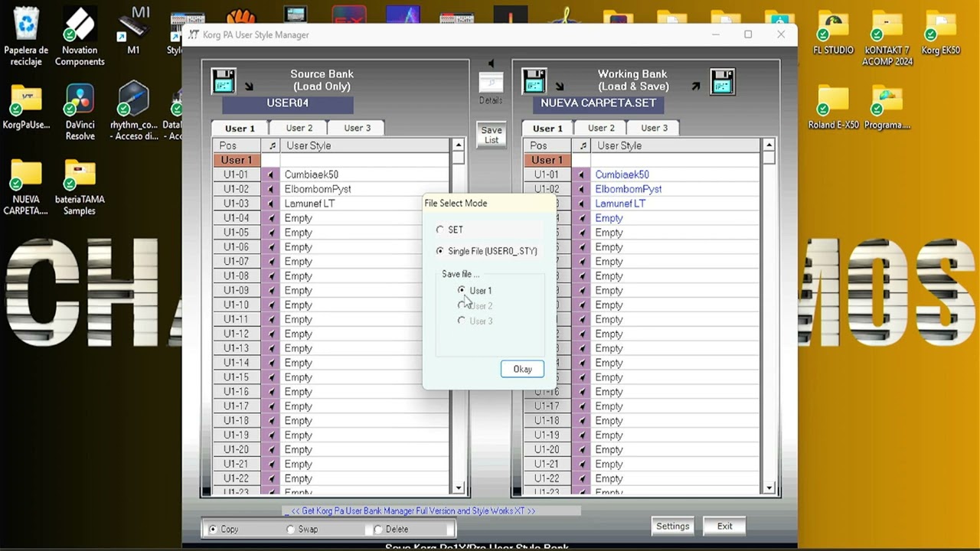Click play arrow for source row U1-10

click(x=270, y=305)
